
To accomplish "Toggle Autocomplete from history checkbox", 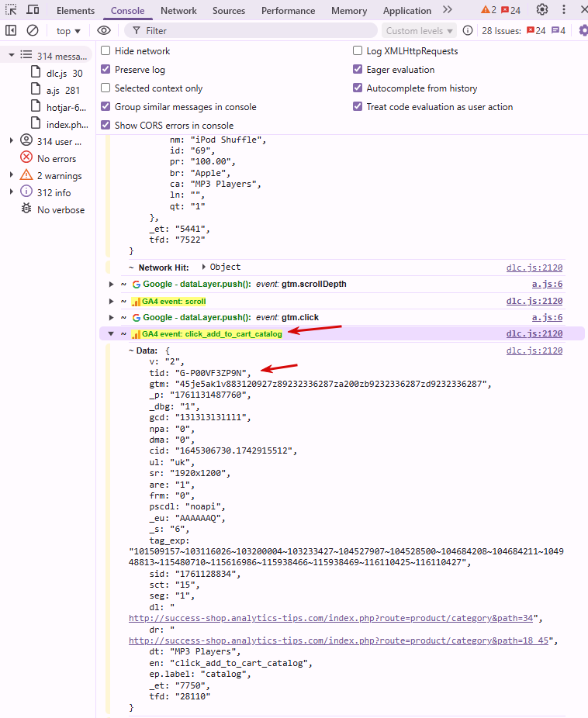I will [x=358, y=88].
